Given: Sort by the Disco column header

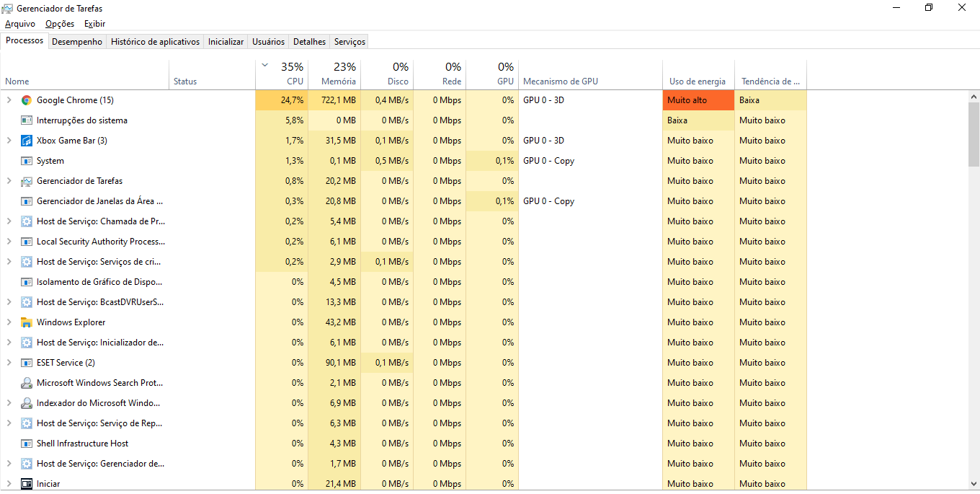Looking at the screenshot, I should (387, 74).
